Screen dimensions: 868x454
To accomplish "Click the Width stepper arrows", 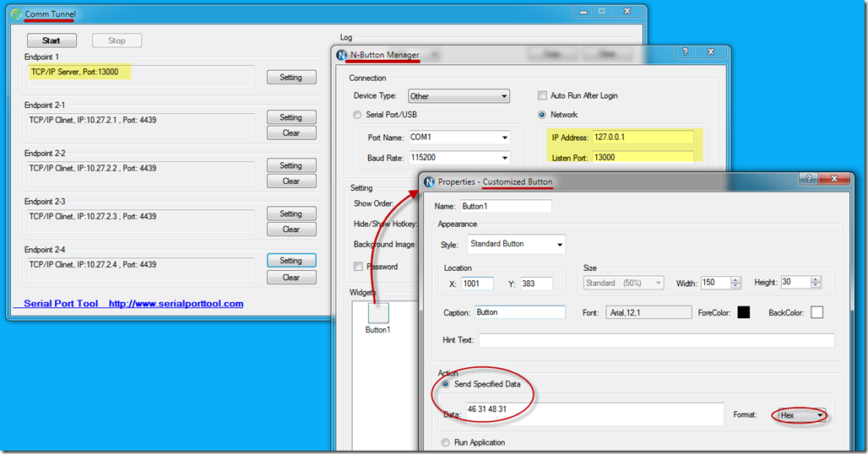I will pyautogui.click(x=735, y=283).
